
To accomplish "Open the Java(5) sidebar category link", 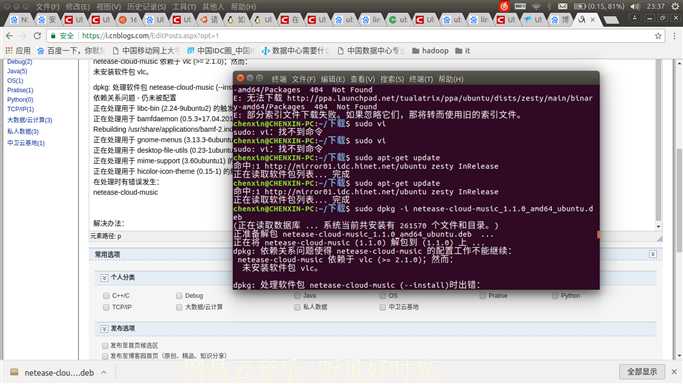I will tap(17, 71).
